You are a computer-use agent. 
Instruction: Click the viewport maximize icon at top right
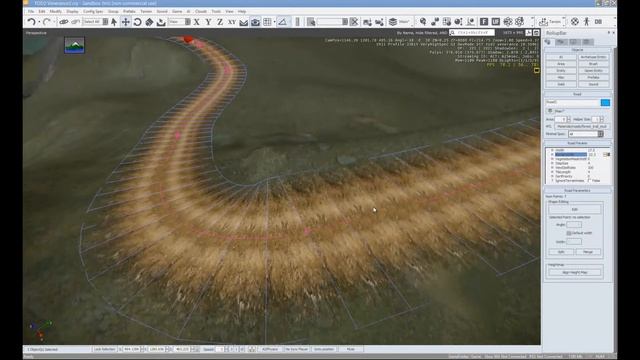[x=536, y=33]
